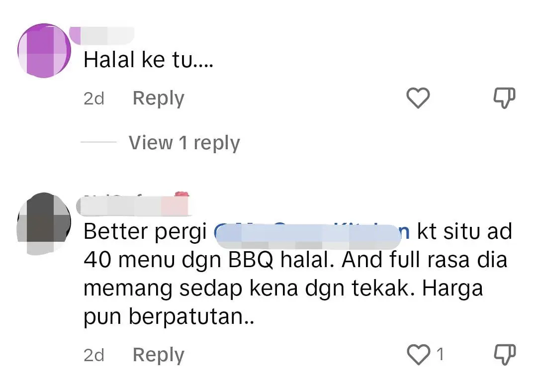Viewport: 537px width, 392px height.
Task: Open the blue mentioned account link
Action: point(312,231)
